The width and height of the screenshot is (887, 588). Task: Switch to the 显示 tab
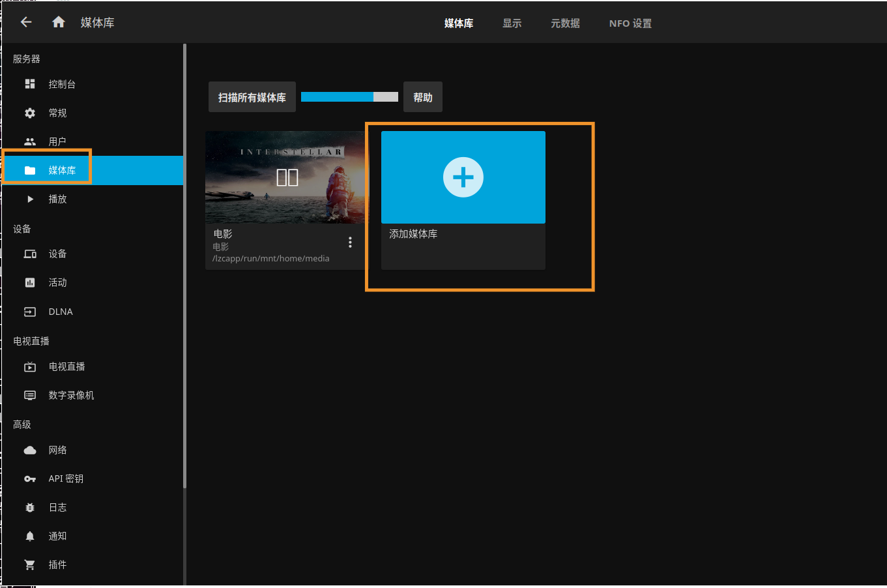tap(512, 23)
